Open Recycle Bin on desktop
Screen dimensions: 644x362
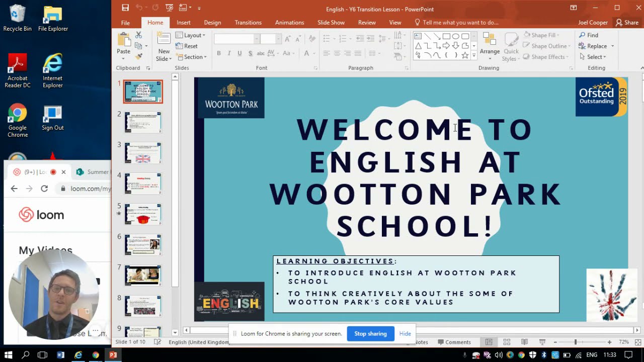(x=18, y=19)
